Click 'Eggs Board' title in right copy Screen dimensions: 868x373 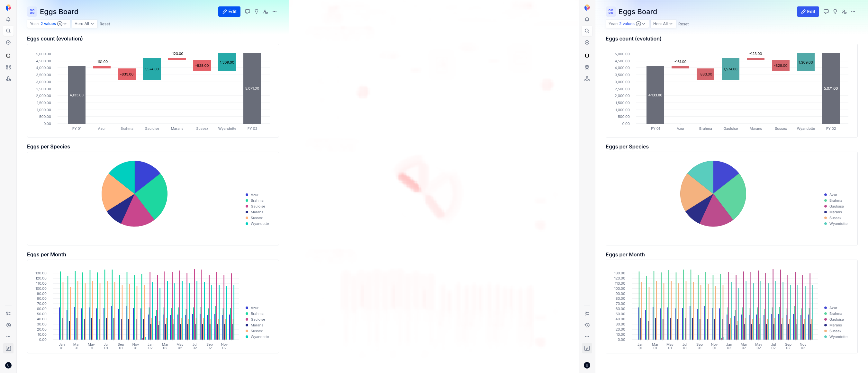click(x=637, y=12)
